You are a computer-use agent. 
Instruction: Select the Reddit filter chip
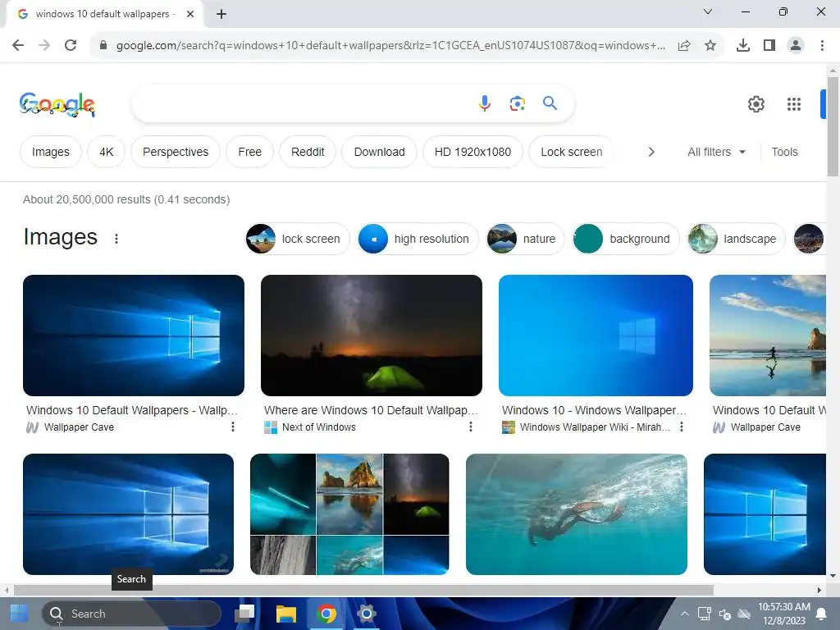(x=308, y=152)
